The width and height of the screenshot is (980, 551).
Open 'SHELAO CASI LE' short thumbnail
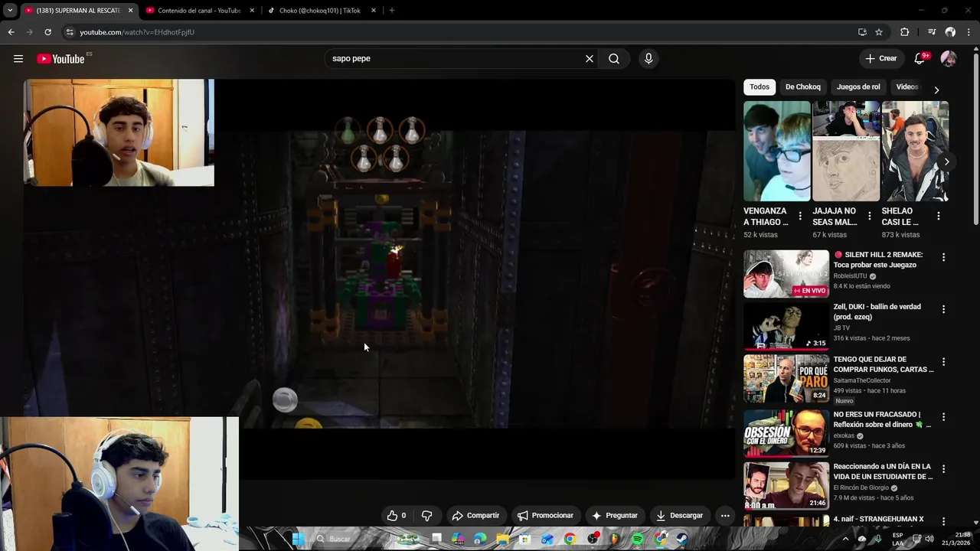point(915,151)
